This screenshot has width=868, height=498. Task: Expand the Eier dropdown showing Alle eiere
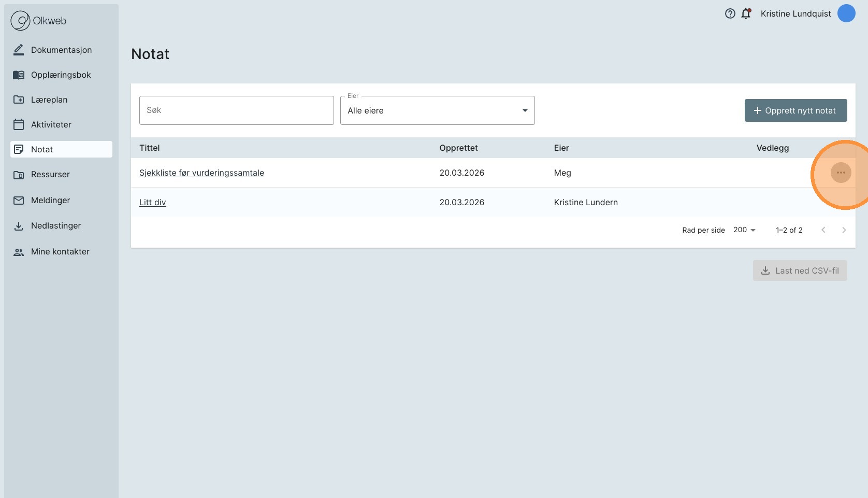(x=437, y=110)
